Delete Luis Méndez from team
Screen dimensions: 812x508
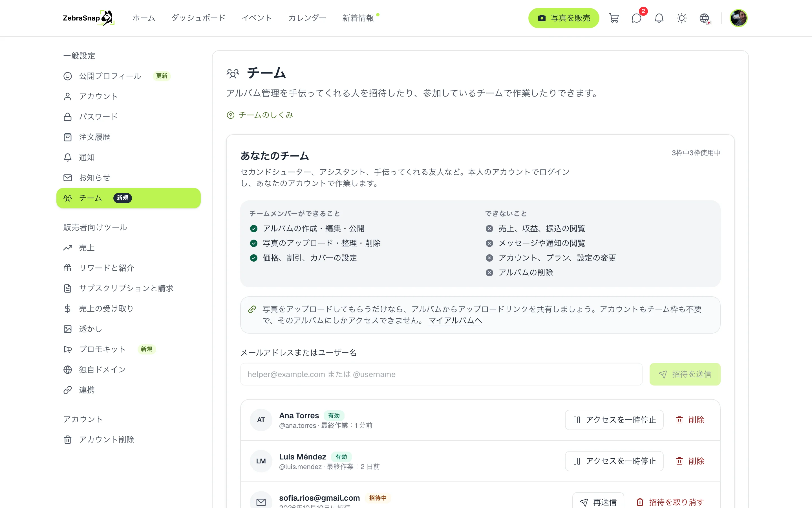[x=690, y=461]
